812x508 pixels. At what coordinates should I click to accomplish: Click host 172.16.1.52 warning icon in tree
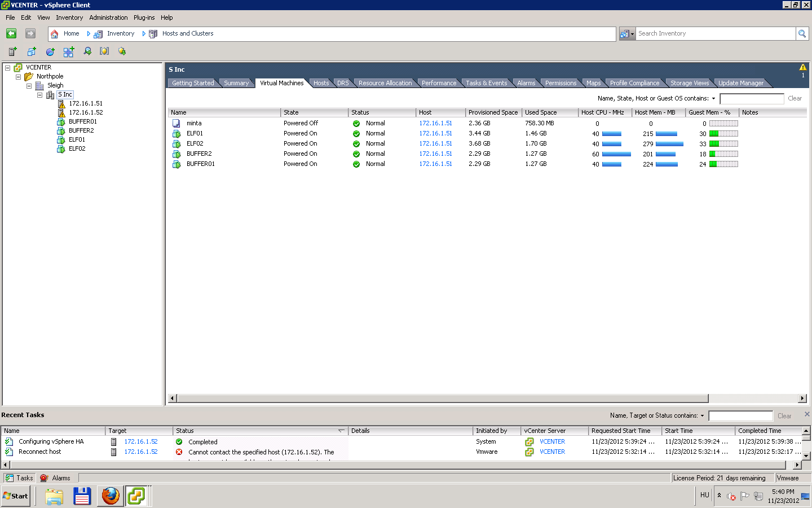pos(61,113)
